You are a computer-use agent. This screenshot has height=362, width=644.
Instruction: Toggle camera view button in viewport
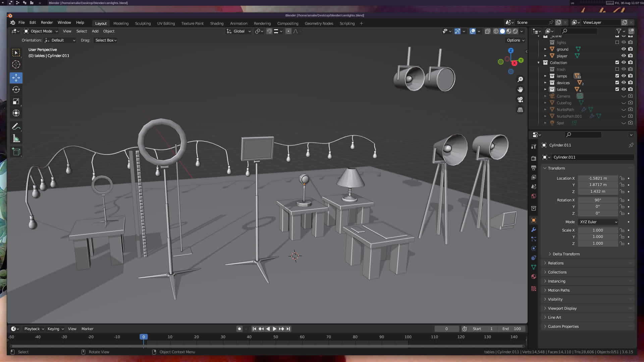coord(520,100)
